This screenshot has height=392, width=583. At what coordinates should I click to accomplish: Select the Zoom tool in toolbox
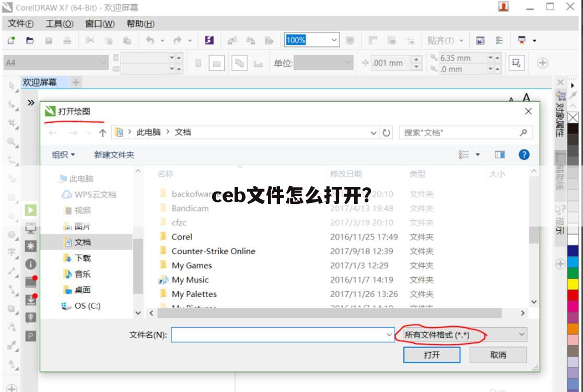(x=12, y=141)
